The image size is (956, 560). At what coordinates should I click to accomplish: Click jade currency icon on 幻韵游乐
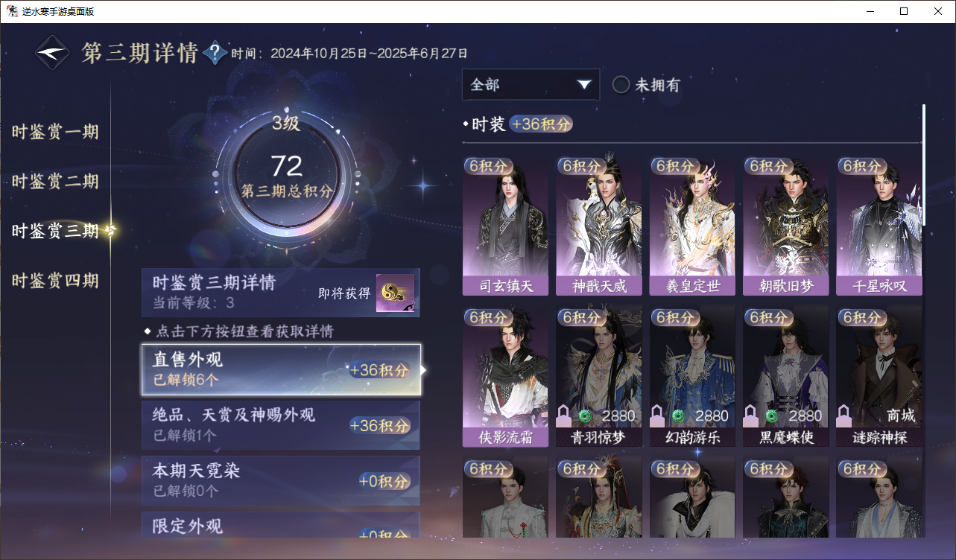point(677,416)
